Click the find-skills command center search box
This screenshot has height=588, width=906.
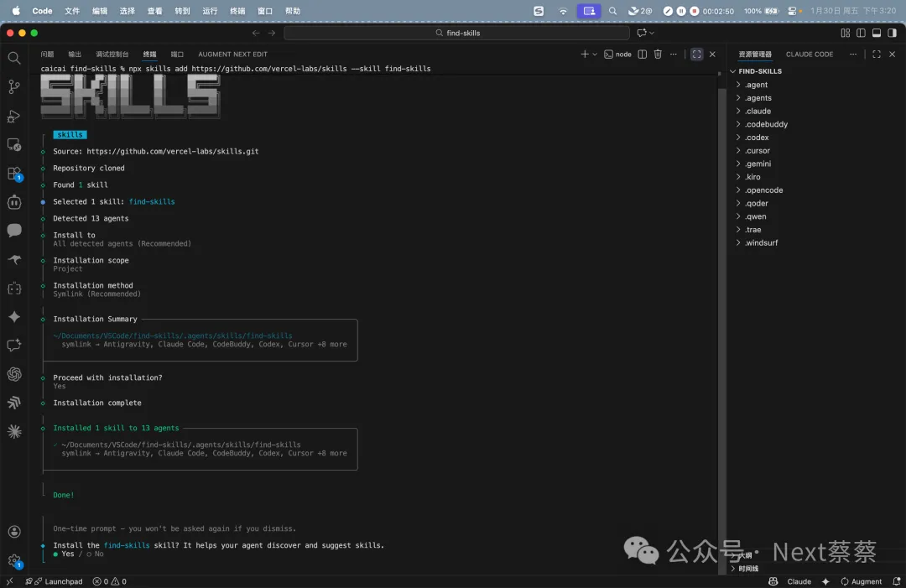point(457,34)
